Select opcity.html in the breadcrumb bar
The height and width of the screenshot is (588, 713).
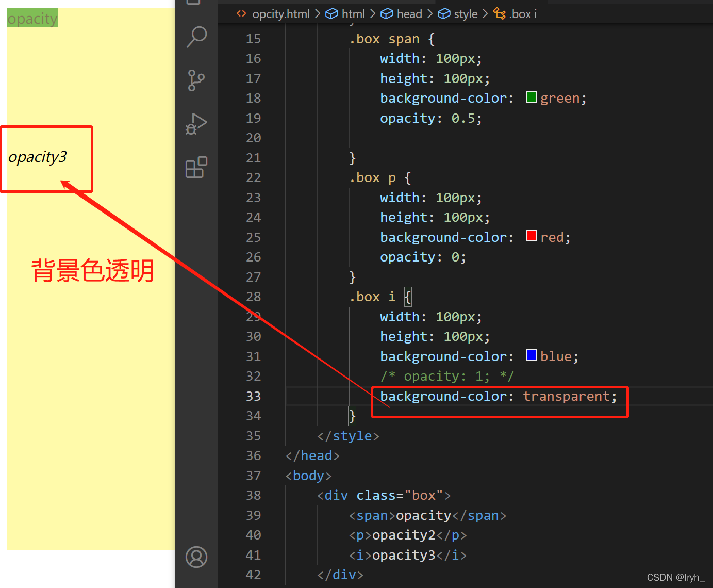click(x=281, y=14)
